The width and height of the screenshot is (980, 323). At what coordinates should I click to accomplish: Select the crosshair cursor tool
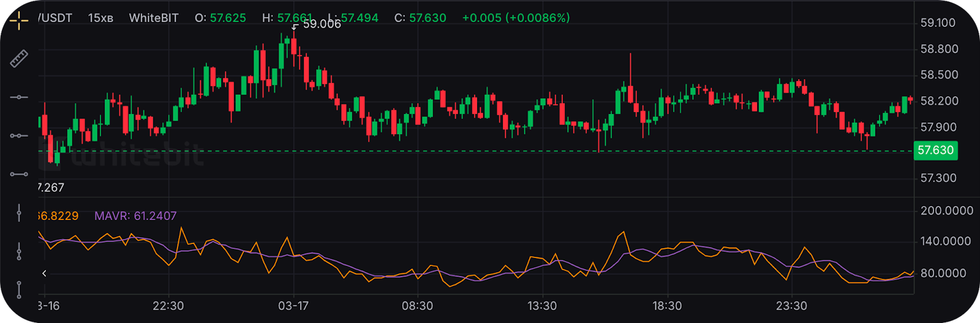(19, 21)
